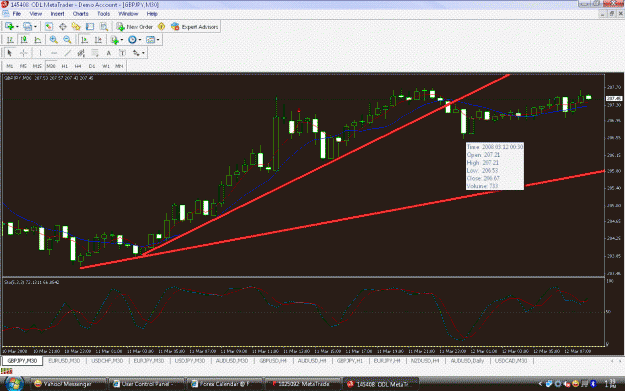This screenshot has width=625, height=391.
Task: Zoom in on the chart
Action: (53, 40)
